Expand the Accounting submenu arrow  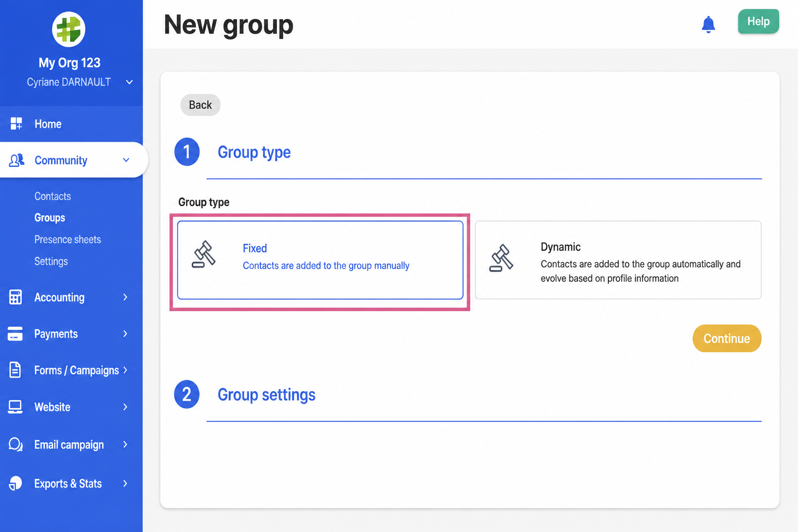(125, 297)
